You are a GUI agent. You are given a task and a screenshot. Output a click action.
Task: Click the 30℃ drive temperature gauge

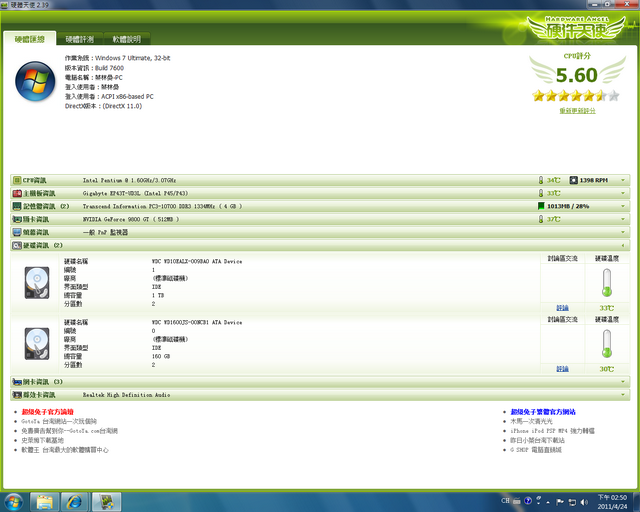tap(607, 344)
